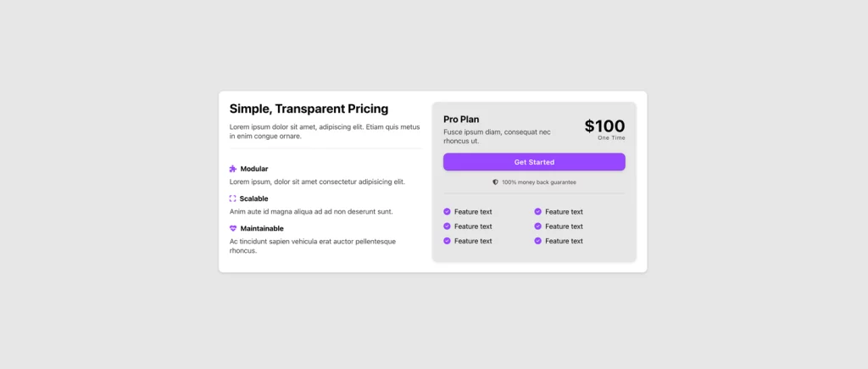Click the $100 price amount

[x=604, y=126]
